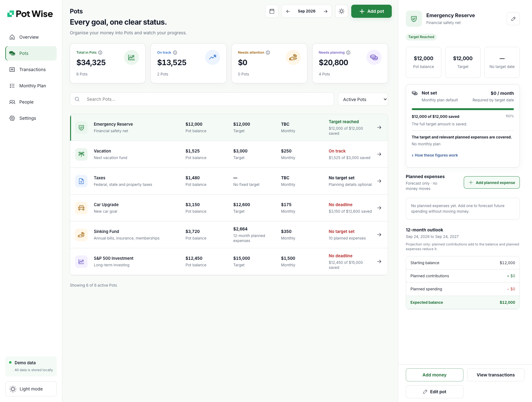
Task: Go to previous month arrow
Action: tap(288, 11)
